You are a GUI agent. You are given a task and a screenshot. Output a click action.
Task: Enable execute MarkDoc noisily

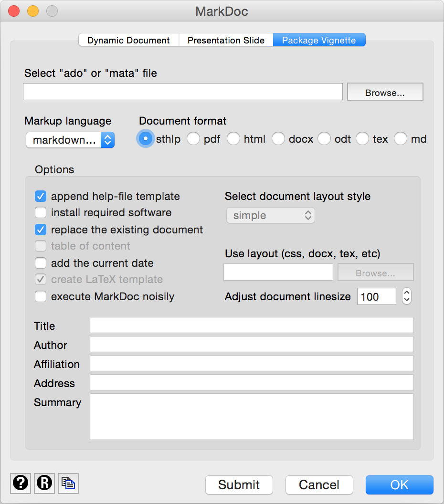[41, 296]
